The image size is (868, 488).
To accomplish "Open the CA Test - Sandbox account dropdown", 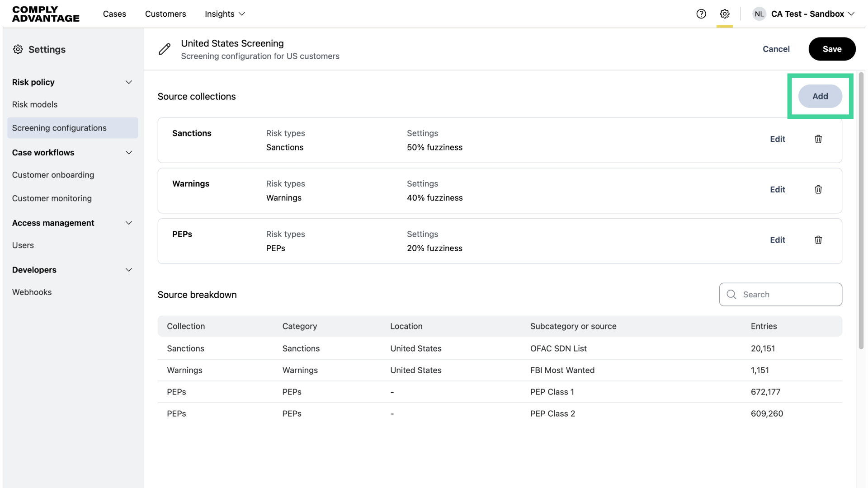I will tap(812, 14).
